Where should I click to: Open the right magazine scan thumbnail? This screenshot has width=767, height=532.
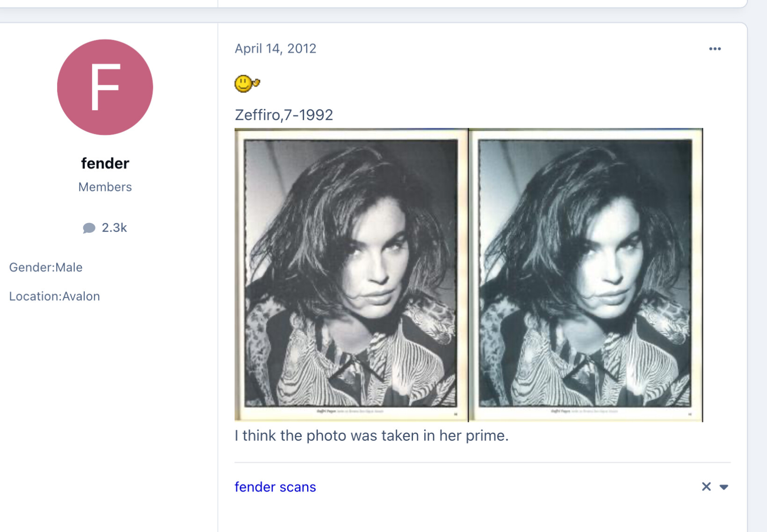click(586, 274)
